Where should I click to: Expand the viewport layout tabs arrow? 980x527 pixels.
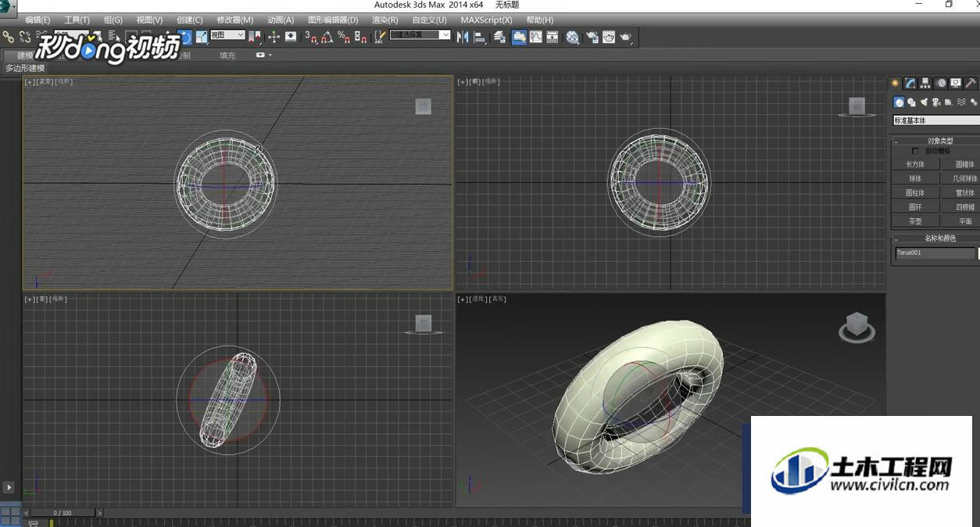pyautogui.click(x=9, y=487)
